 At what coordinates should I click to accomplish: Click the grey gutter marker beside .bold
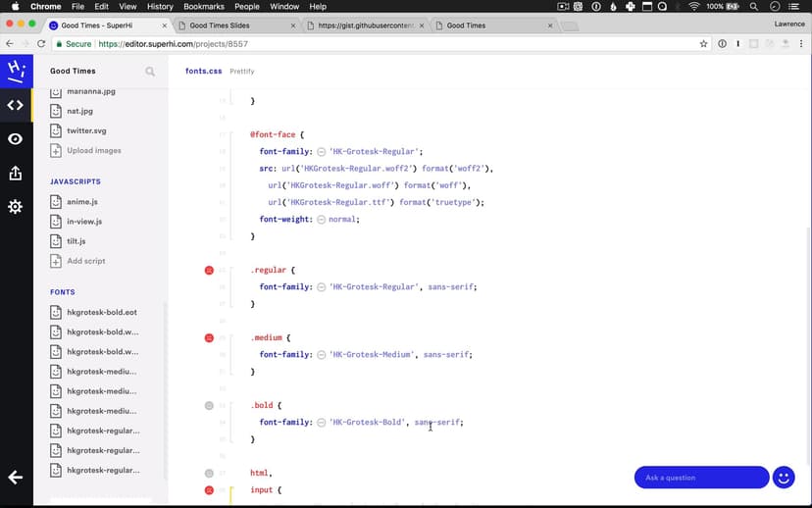(x=209, y=405)
